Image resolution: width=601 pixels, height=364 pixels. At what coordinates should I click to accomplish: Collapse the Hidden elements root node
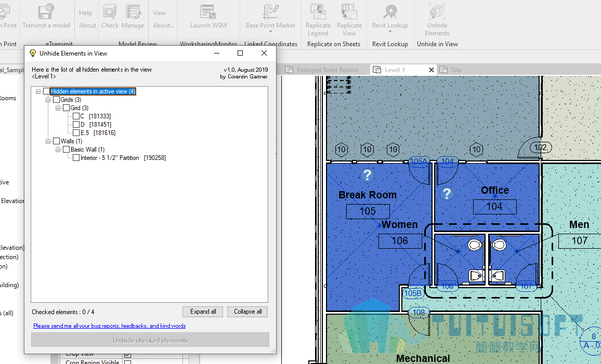pyautogui.click(x=38, y=91)
